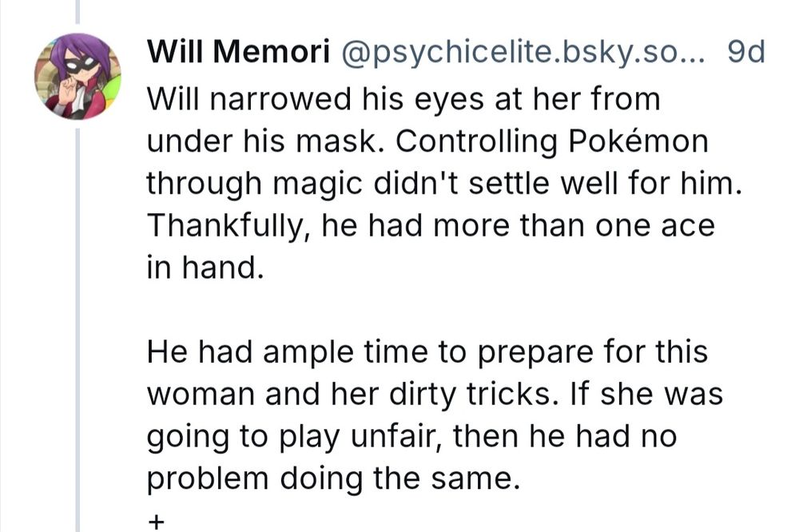Viewport: 799px width, 532px height.
Task: Click the blank gap between the two paragraphs
Action: pyautogui.click(x=399, y=310)
